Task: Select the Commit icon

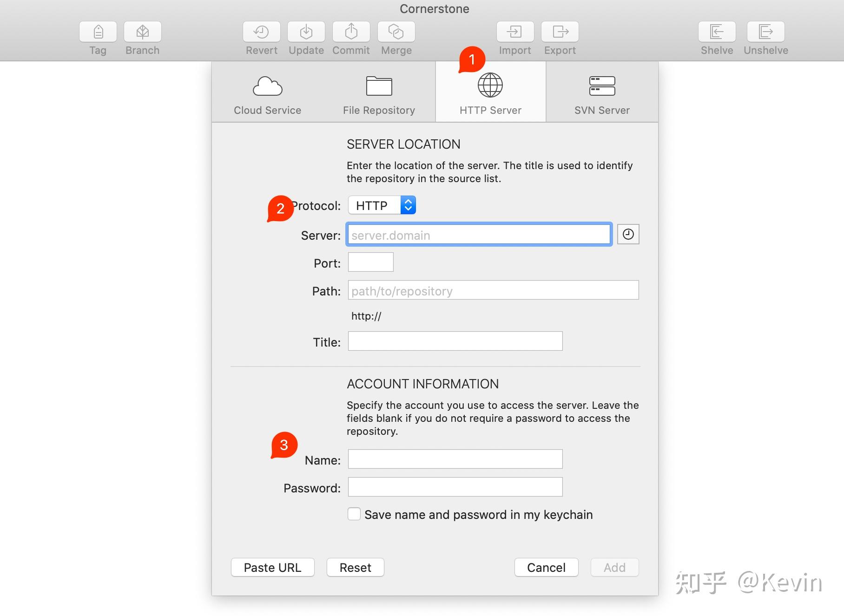Action: pos(351,32)
